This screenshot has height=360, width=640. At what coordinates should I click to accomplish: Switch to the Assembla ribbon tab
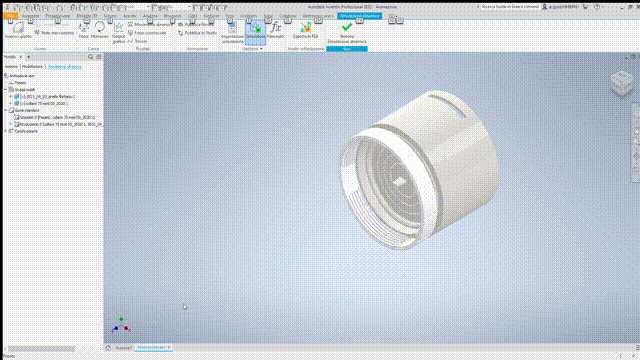pyautogui.click(x=31, y=16)
